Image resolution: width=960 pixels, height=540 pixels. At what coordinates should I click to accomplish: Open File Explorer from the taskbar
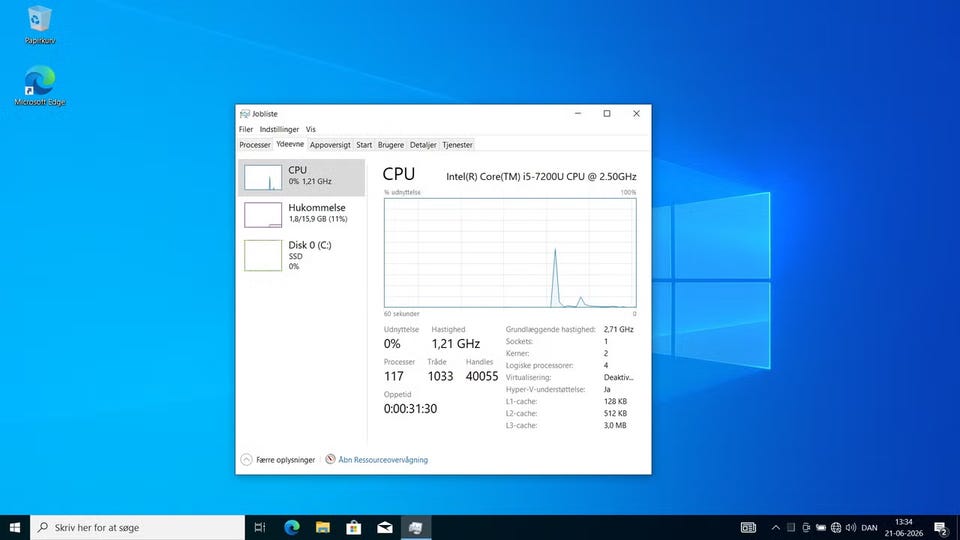point(323,527)
